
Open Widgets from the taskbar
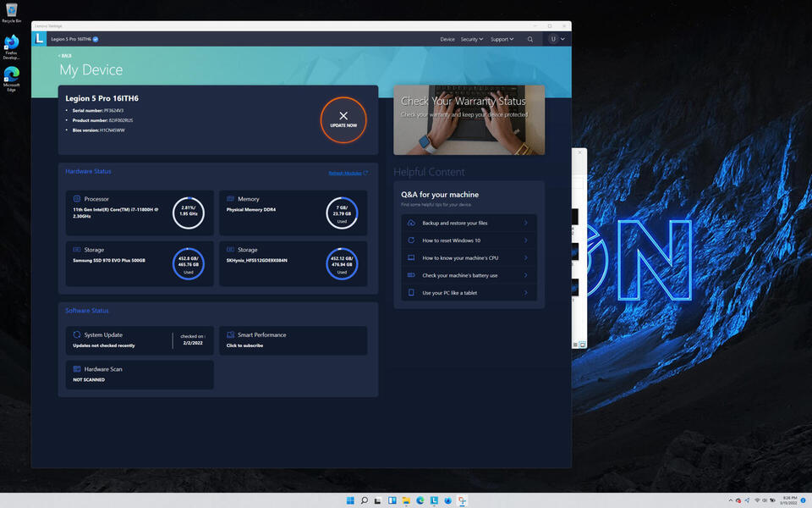pyautogui.click(x=392, y=500)
